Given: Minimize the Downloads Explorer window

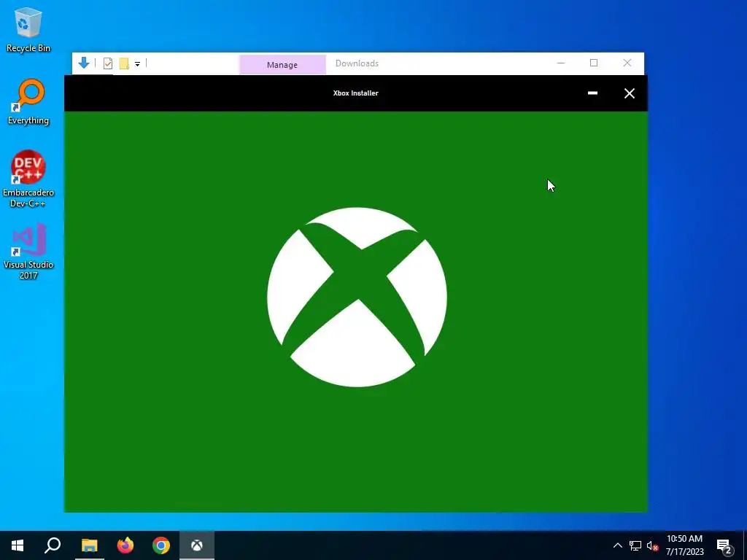Looking at the screenshot, I should tap(561, 63).
